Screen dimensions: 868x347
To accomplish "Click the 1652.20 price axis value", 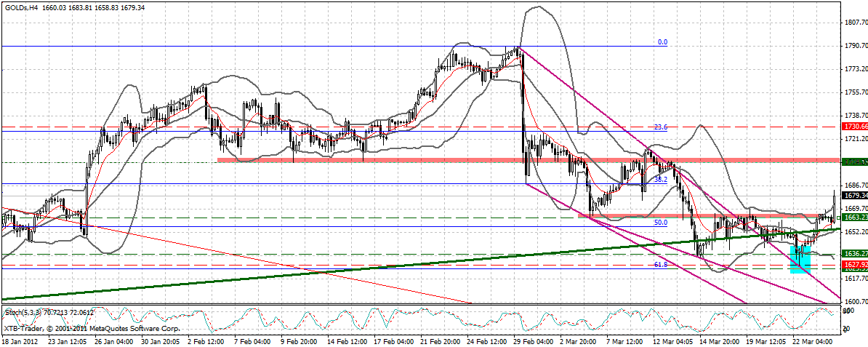I will pos(855,232).
